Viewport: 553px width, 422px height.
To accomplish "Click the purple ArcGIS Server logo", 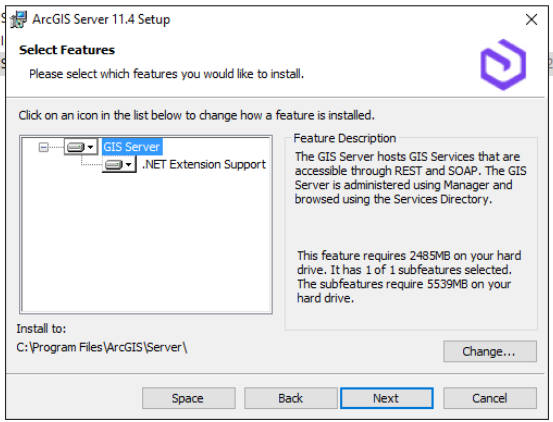I will [503, 65].
